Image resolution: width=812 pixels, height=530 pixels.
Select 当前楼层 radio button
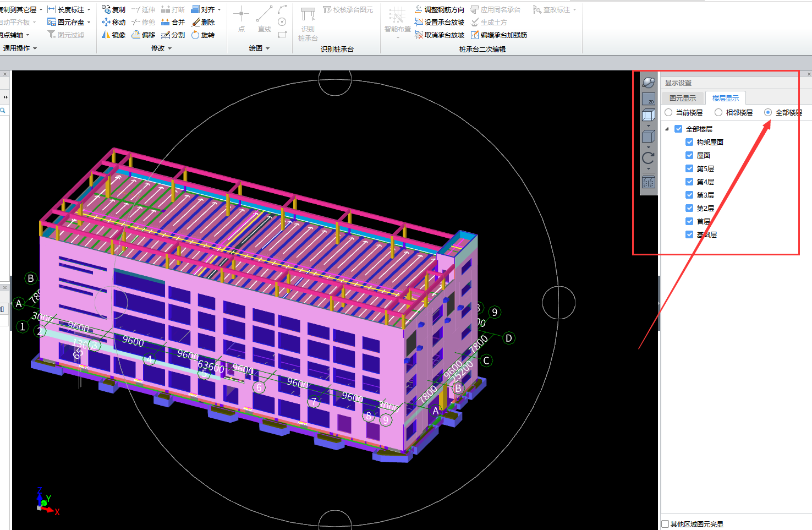tap(668, 112)
